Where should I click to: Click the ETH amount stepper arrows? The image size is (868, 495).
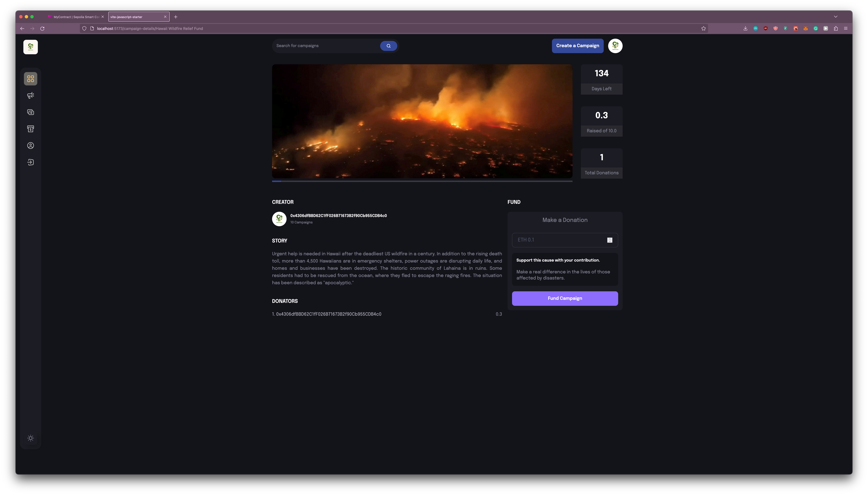[x=610, y=240]
